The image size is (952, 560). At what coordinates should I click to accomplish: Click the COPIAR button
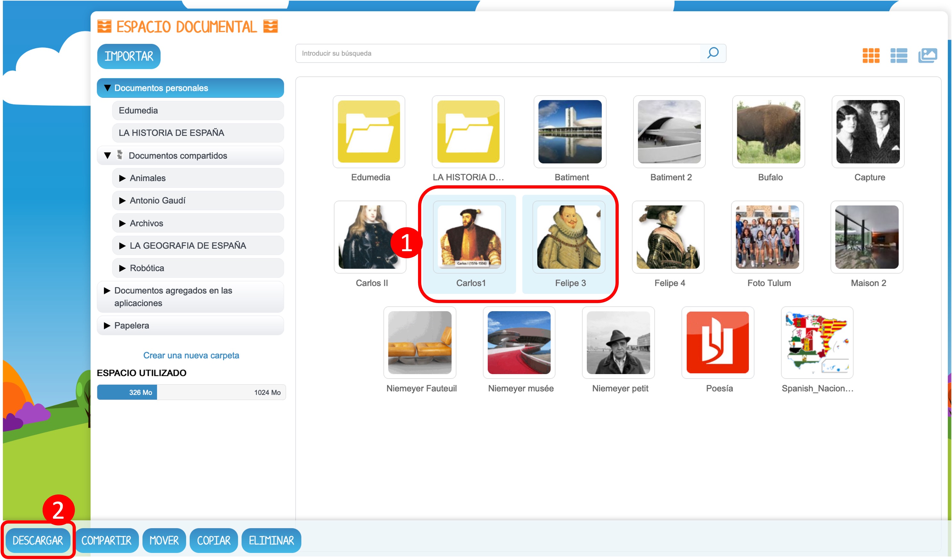[214, 540]
